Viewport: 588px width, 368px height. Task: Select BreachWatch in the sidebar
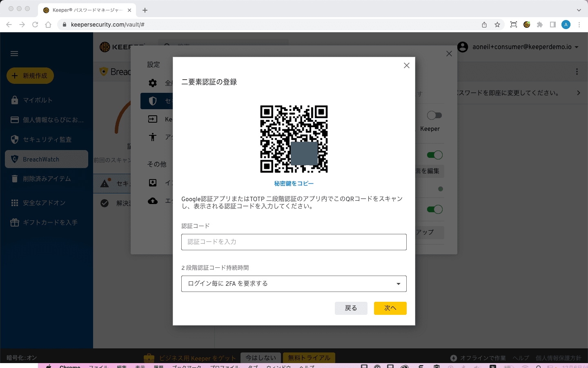[x=47, y=159]
